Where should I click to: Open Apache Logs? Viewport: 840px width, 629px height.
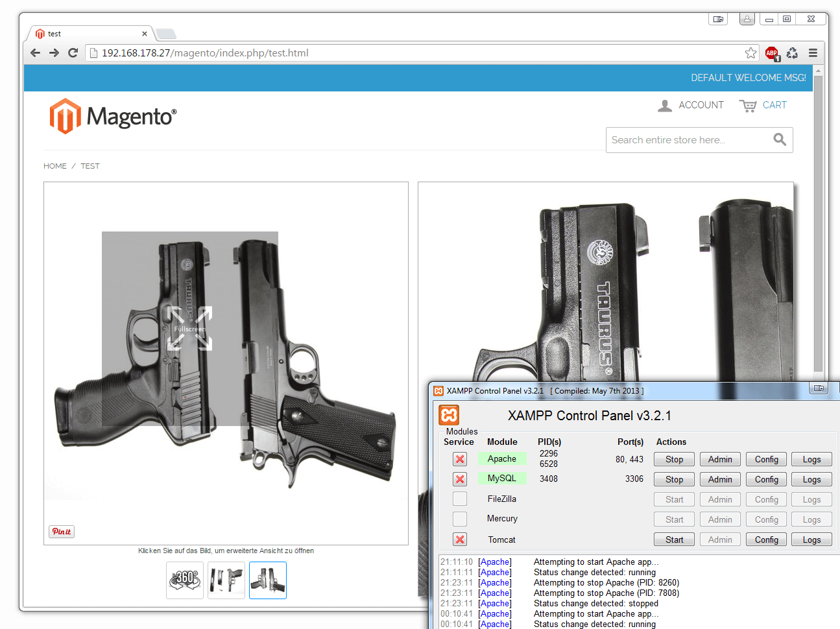(811, 459)
